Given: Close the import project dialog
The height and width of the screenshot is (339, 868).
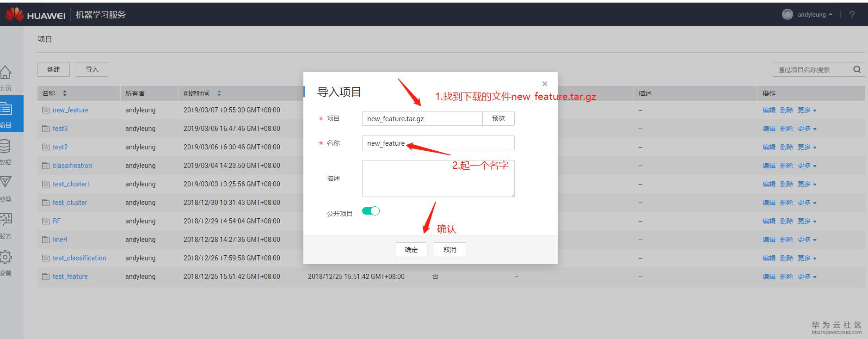Looking at the screenshot, I should 545,84.
